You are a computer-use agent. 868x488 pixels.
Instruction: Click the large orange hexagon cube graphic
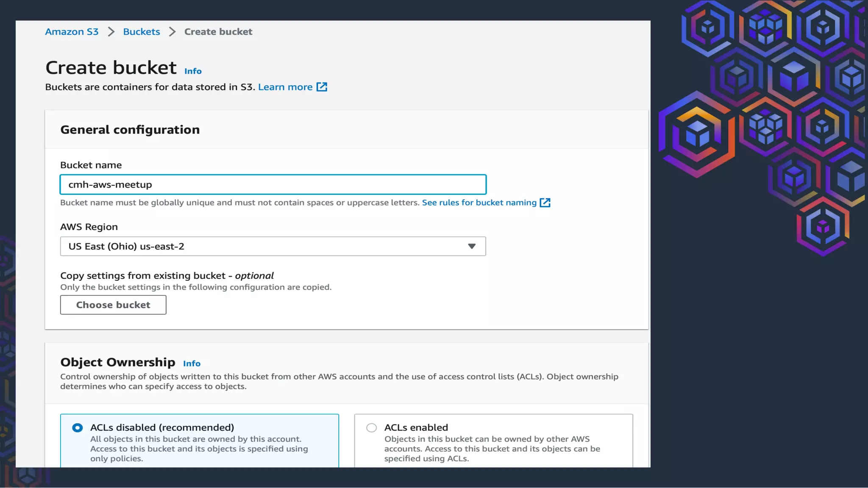(x=696, y=134)
